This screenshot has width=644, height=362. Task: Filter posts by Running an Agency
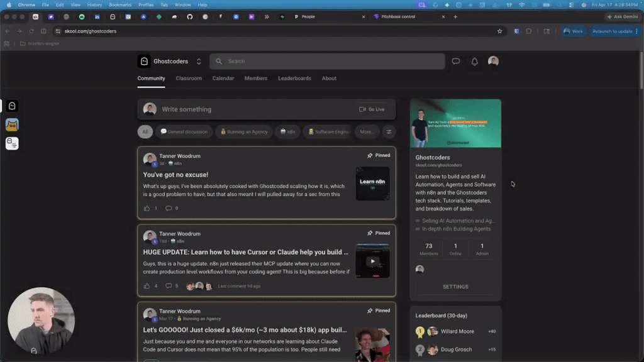tap(244, 132)
